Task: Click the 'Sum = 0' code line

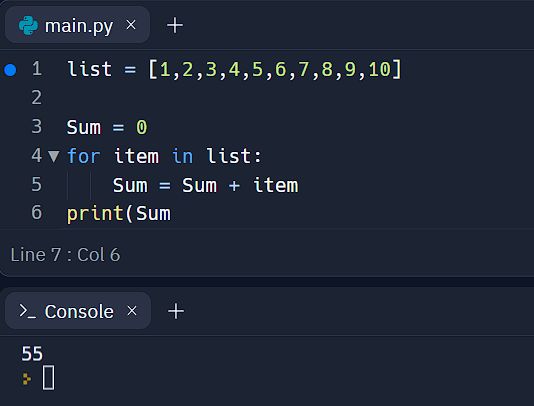Action: (x=107, y=127)
